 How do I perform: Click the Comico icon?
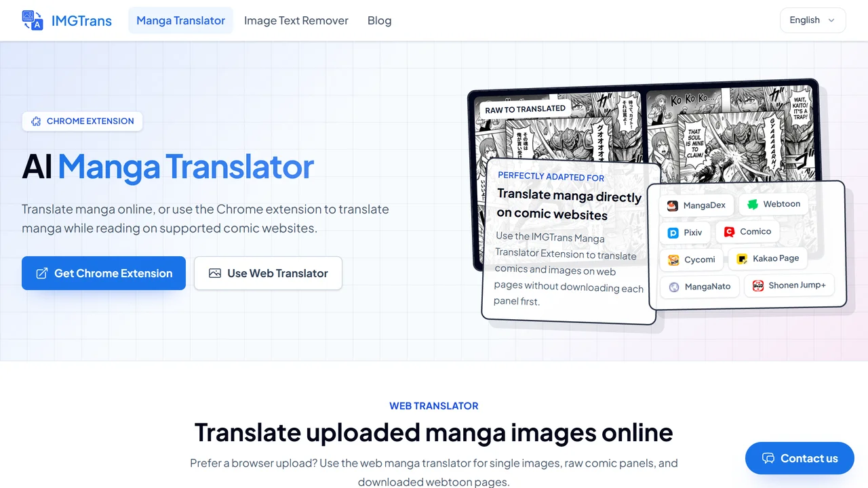[729, 232]
